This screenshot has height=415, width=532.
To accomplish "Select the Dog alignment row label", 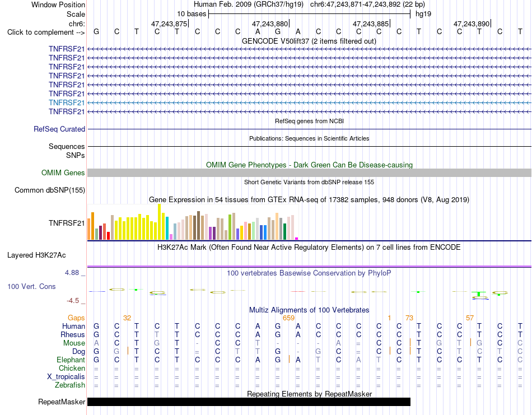I will pyautogui.click(x=78, y=352).
